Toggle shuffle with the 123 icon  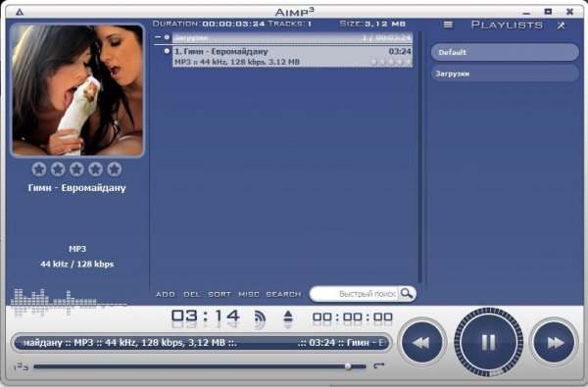click(21, 366)
